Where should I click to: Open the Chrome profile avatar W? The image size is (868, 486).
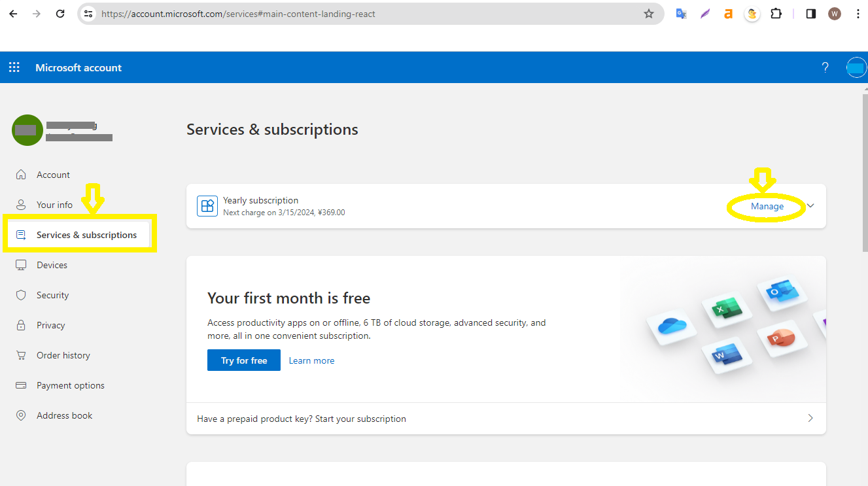(835, 14)
